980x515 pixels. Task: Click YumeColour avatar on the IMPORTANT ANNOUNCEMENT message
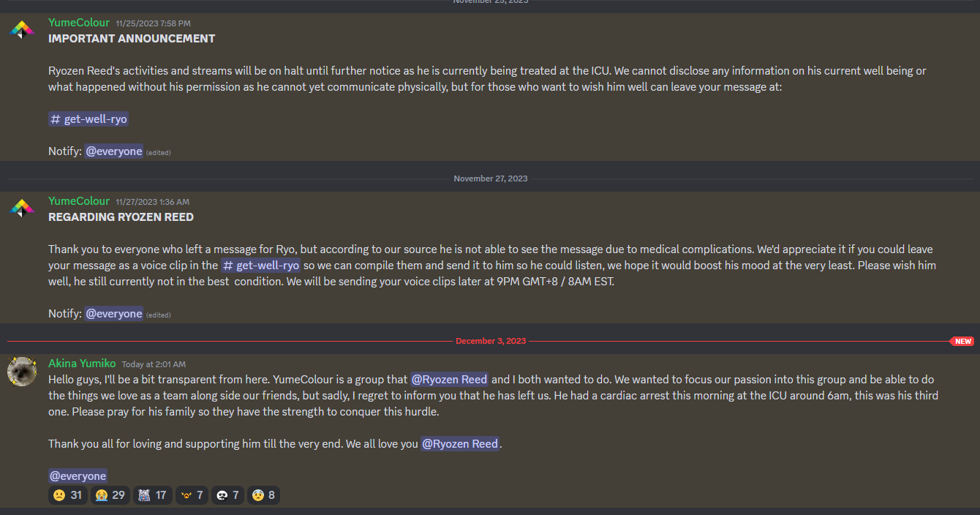tap(22, 30)
